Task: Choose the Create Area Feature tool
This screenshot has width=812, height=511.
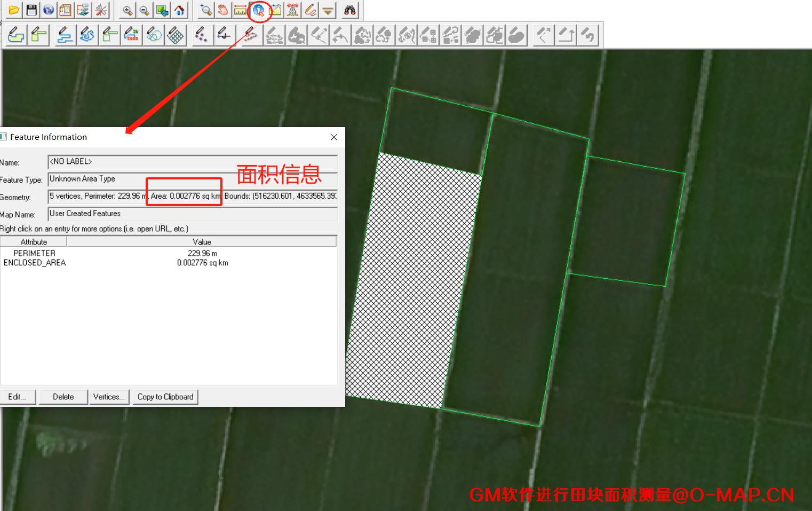Action: [17, 35]
